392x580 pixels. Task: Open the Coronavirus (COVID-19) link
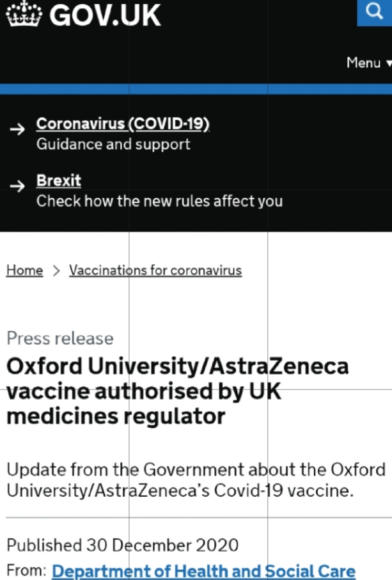123,123
